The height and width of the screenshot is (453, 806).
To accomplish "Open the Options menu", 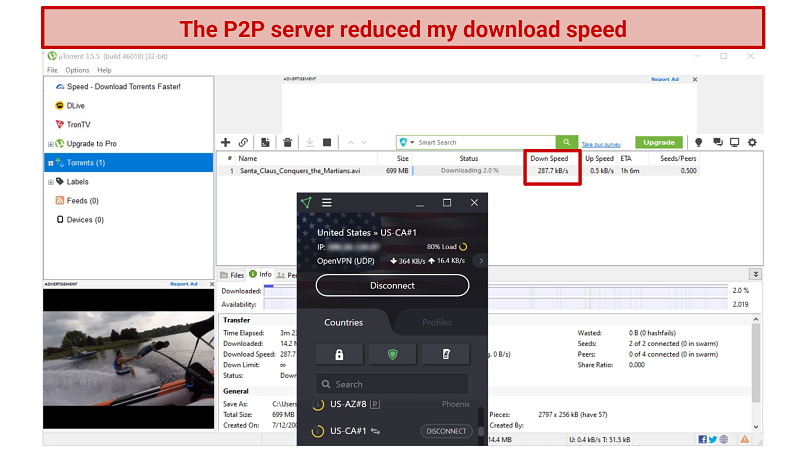I will coord(77,70).
